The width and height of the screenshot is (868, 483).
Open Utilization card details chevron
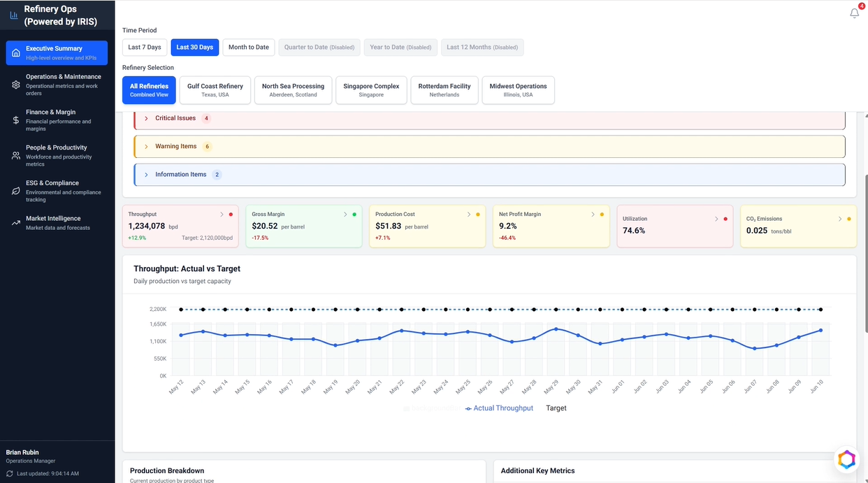click(x=716, y=219)
